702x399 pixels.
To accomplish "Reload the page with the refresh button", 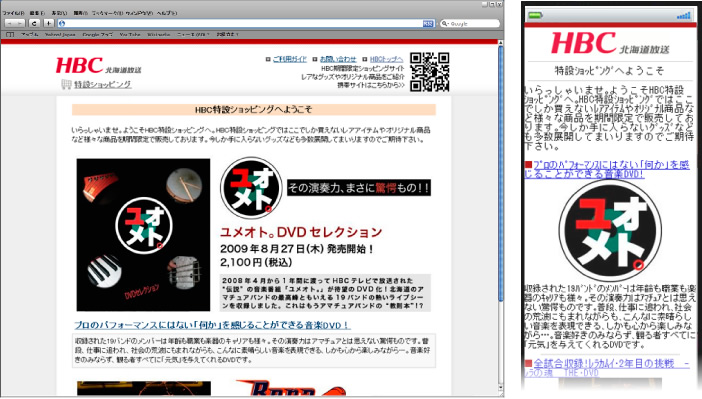I will 34,23.
